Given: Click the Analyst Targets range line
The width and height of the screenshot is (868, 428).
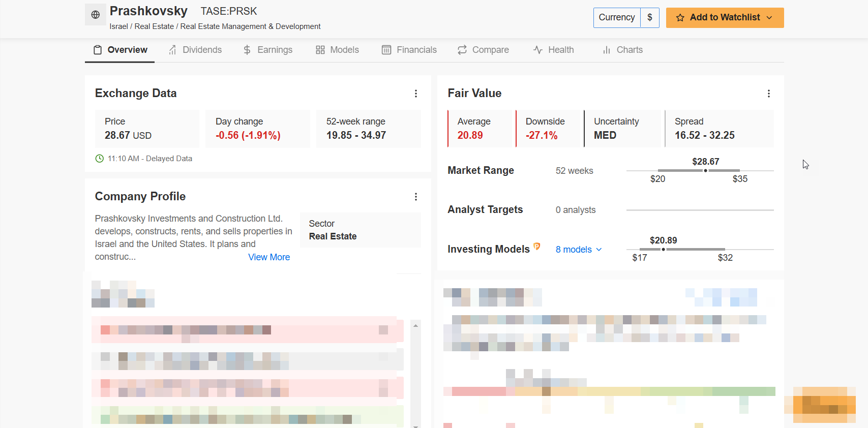Looking at the screenshot, I should point(700,210).
